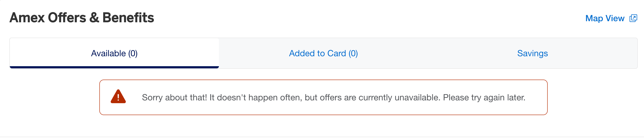Click "Please try again later" in the alert

484,97
